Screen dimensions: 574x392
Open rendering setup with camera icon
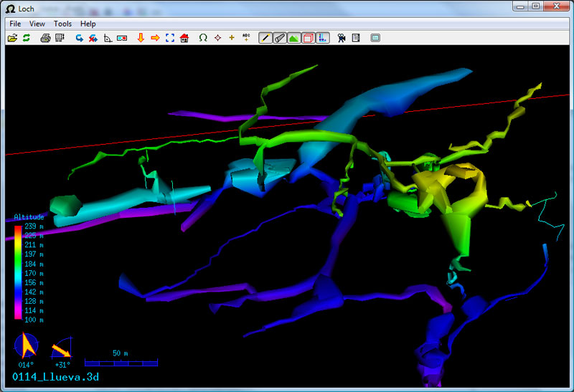point(342,38)
